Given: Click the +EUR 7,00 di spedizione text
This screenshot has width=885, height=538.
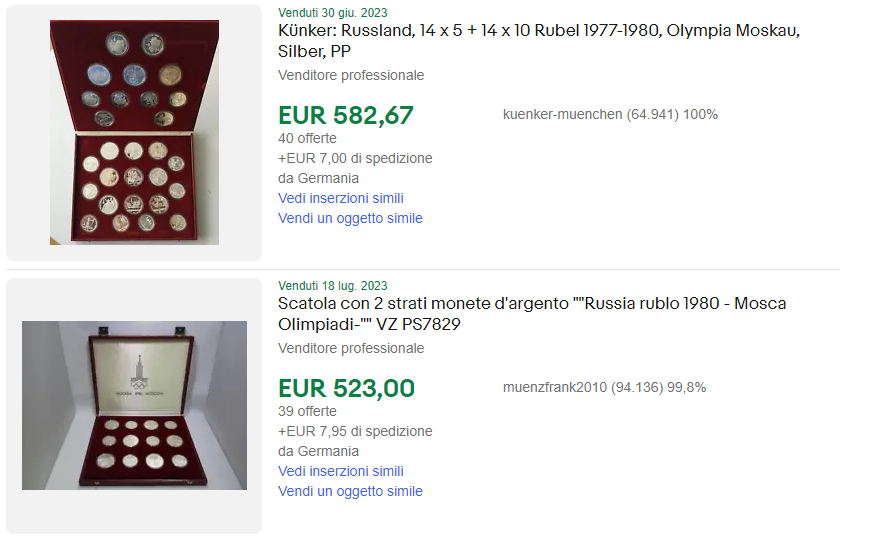Looking at the screenshot, I should pos(355,158).
